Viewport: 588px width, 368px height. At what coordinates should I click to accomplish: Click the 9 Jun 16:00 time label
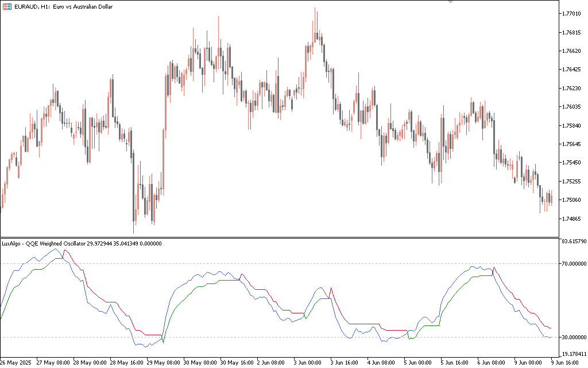[566, 363]
